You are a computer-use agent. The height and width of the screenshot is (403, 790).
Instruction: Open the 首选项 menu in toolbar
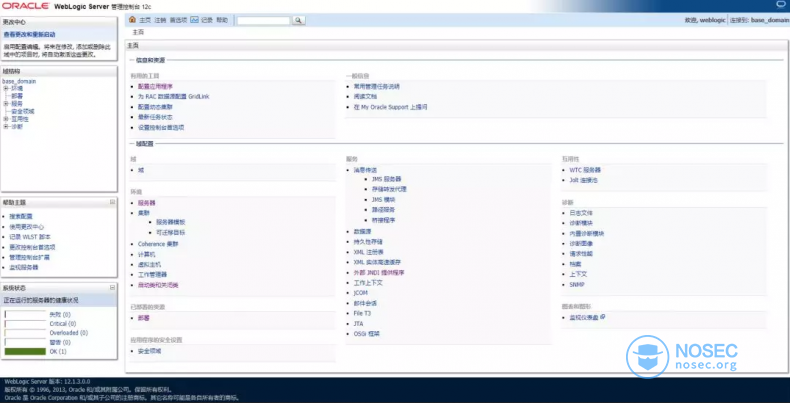pos(178,20)
